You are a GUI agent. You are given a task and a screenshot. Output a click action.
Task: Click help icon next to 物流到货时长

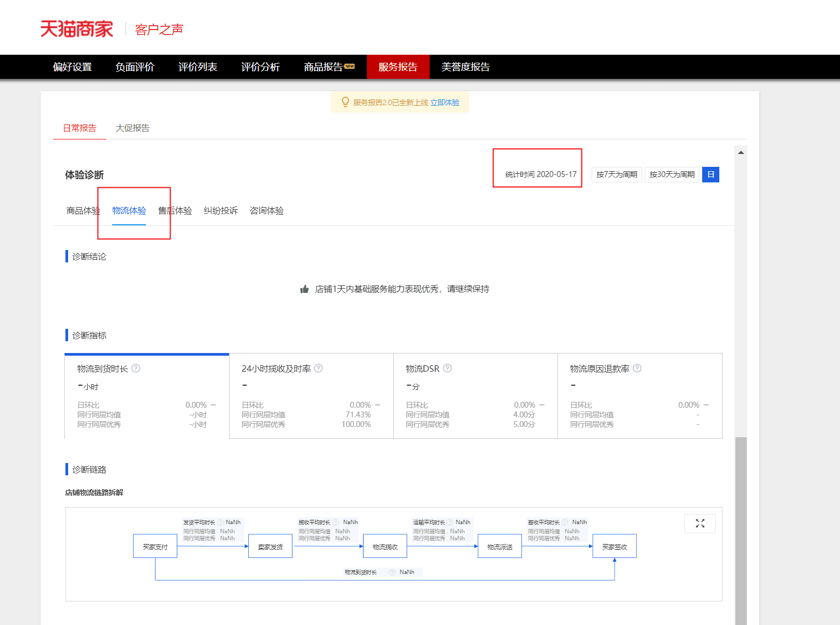pos(136,369)
